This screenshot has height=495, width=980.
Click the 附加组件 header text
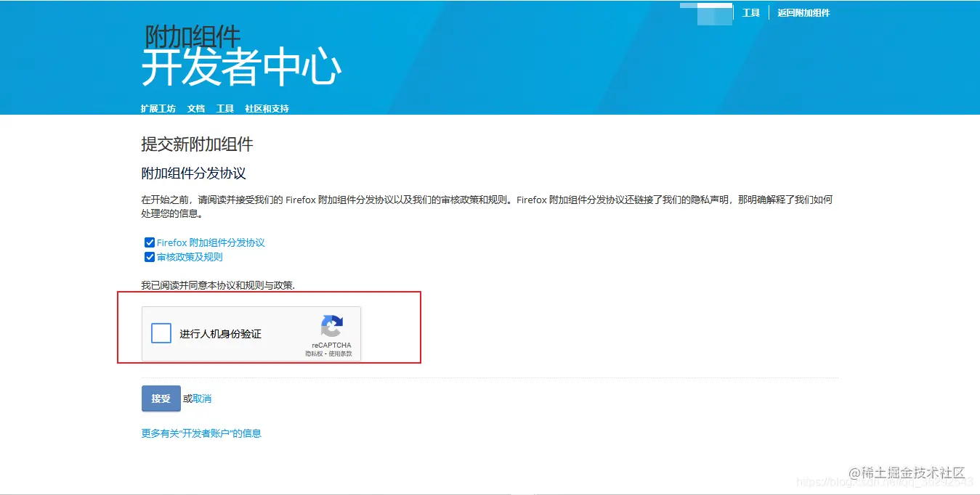193,36
